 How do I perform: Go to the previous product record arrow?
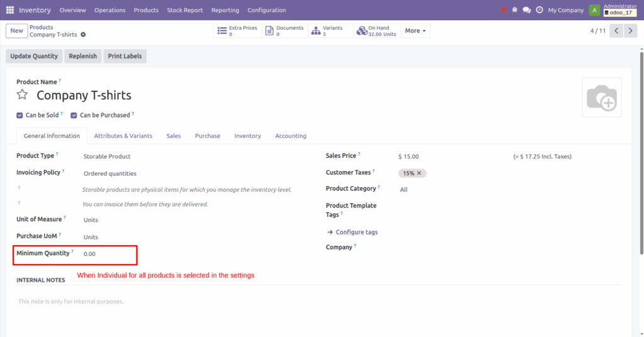pos(616,31)
